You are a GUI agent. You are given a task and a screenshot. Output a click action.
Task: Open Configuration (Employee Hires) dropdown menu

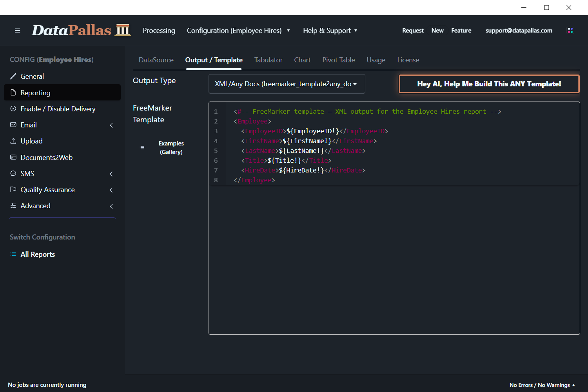tap(238, 31)
